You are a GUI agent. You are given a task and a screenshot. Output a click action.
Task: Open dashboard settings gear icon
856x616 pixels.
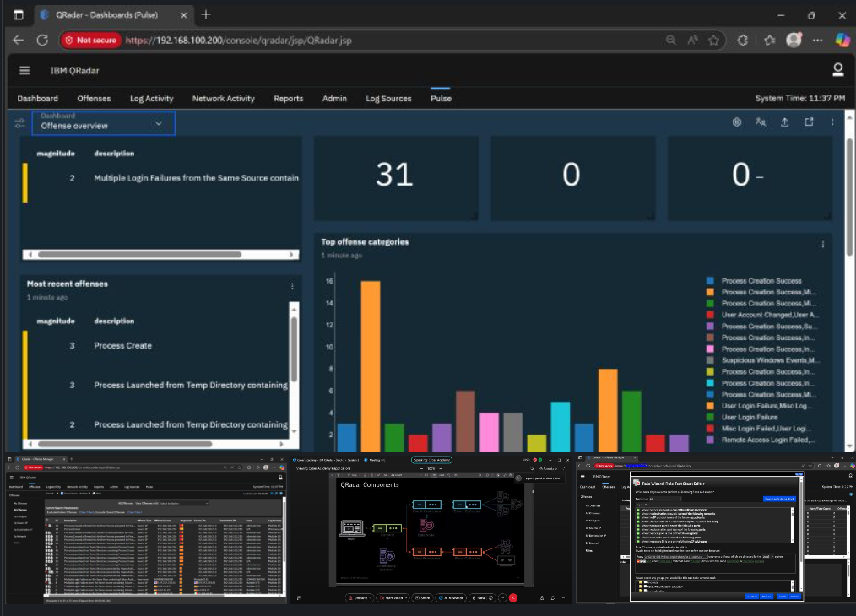coord(736,122)
